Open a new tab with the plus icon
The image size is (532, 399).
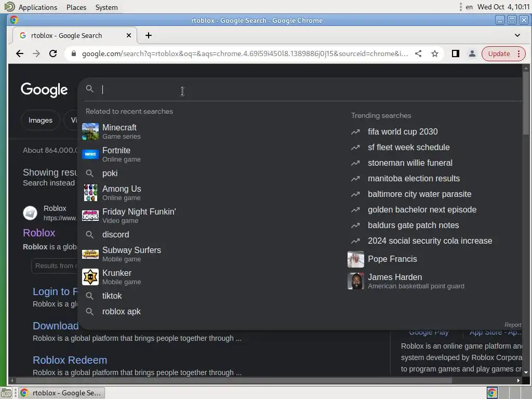pyautogui.click(x=148, y=35)
